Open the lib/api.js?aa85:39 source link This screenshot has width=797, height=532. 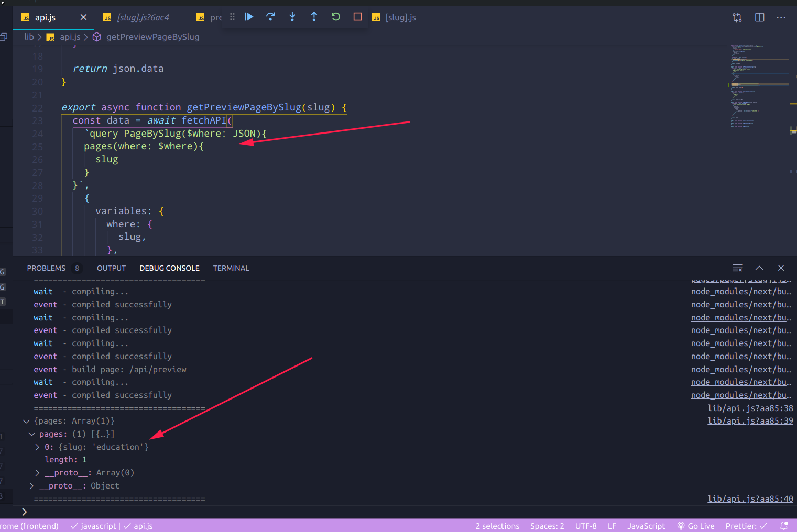[x=750, y=420]
